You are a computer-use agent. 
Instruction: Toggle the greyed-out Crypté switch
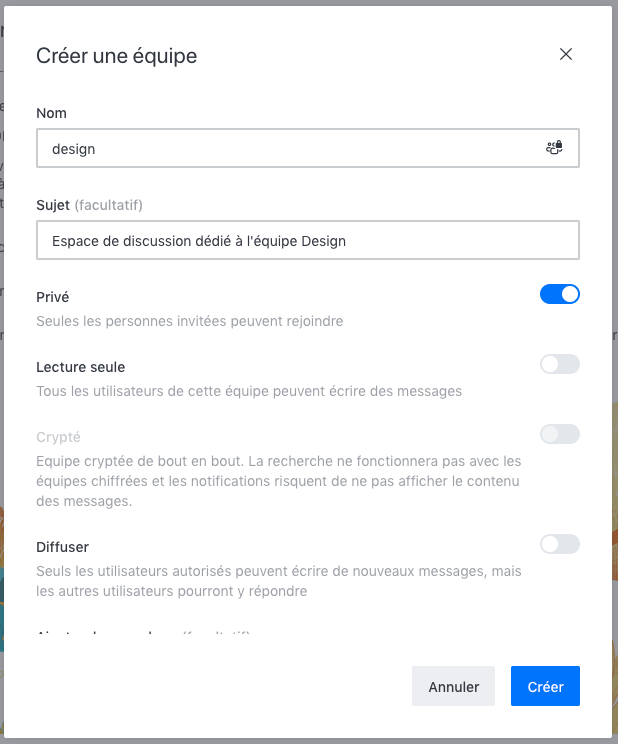click(560, 434)
